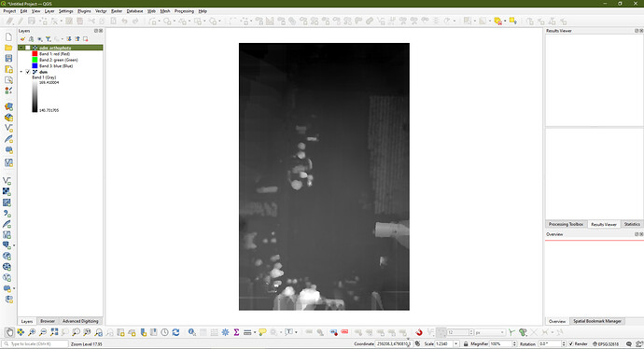The width and height of the screenshot is (644, 349).
Task: Switch to the Browser tab
Action: coord(48,321)
